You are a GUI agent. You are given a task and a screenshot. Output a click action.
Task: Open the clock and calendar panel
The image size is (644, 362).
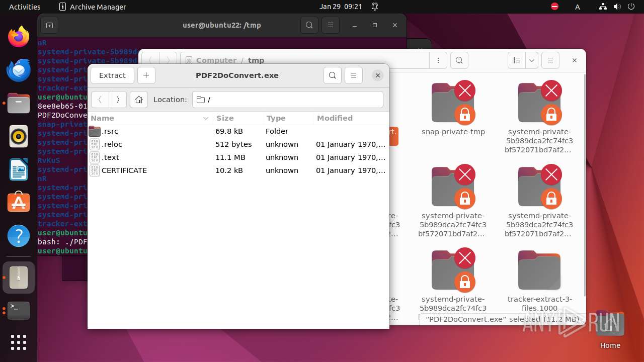point(341,7)
